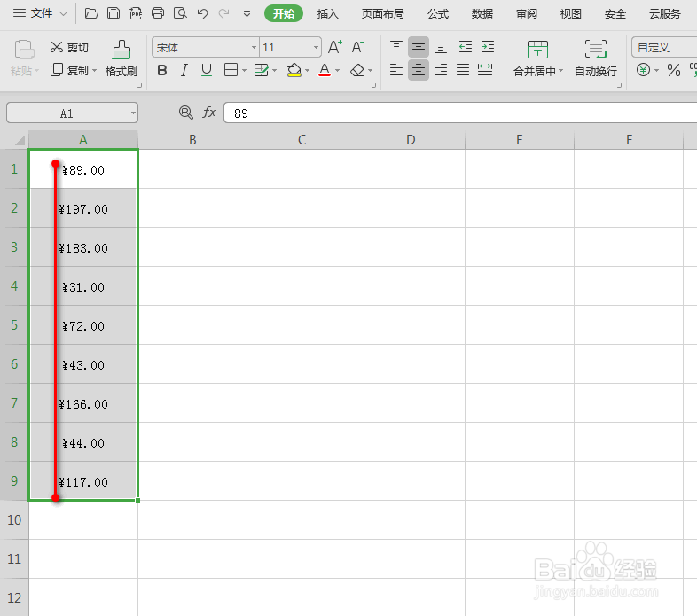Open the 文件 menu dropdown arrow

click(64, 13)
